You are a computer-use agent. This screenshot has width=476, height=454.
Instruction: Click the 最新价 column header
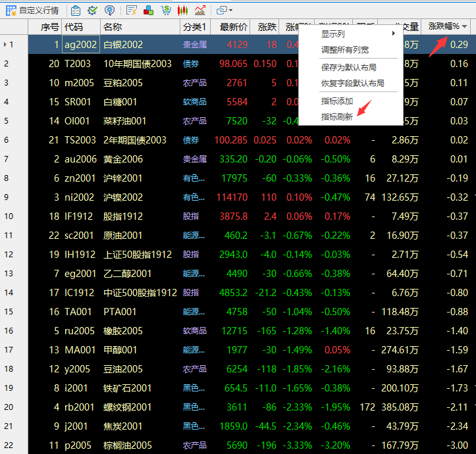[x=230, y=27]
